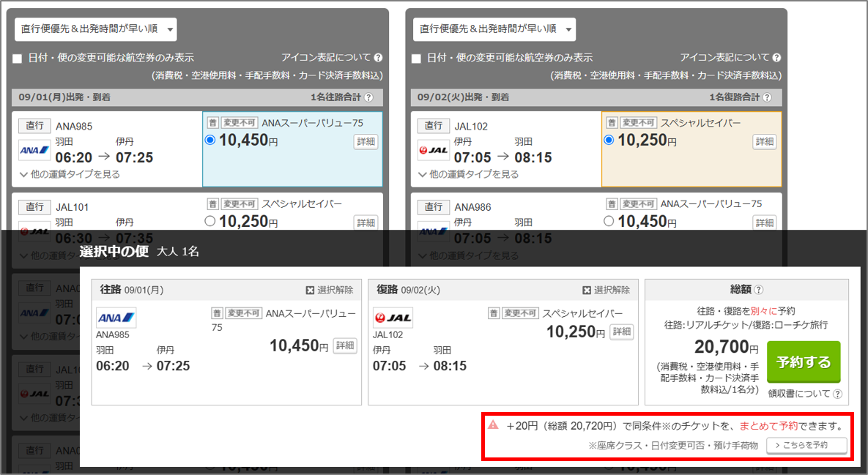Image resolution: width=868 pixels, height=475 pixels.
Task: Open right 直行便優先＆出発時間が早い順 sort dropdown
Action: tap(494, 29)
